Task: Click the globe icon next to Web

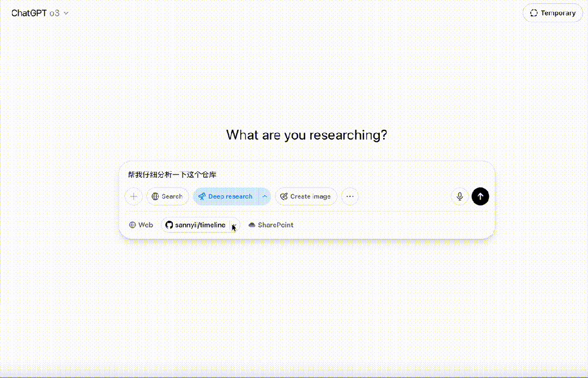Action: point(132,225)
